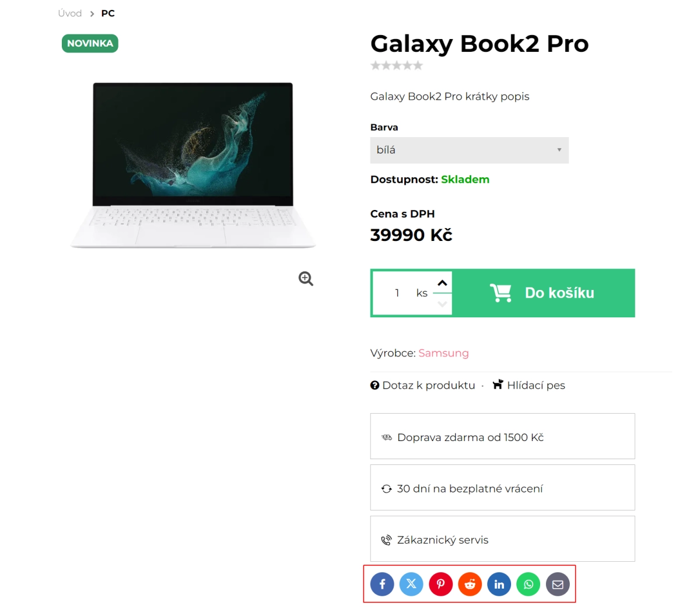700x612 pixels.
Task: Decrease quantity with down arrow
Action: click(x=442, y=303)
